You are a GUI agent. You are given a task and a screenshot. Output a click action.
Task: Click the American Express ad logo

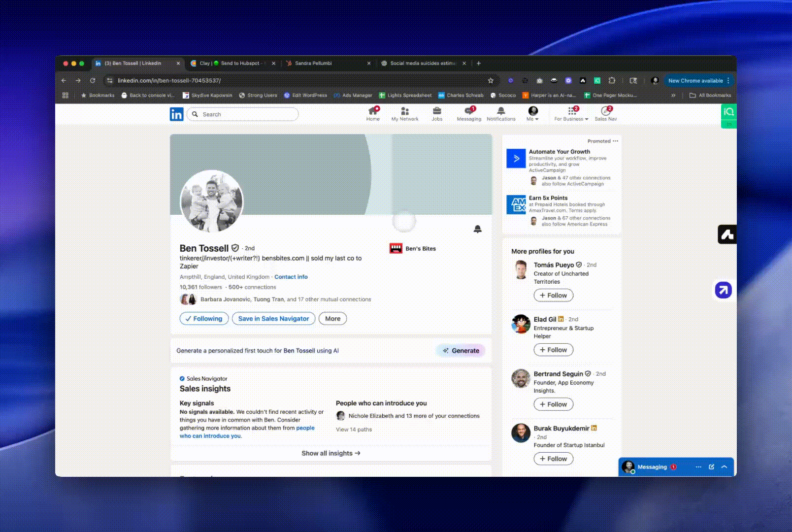point(516,204)
